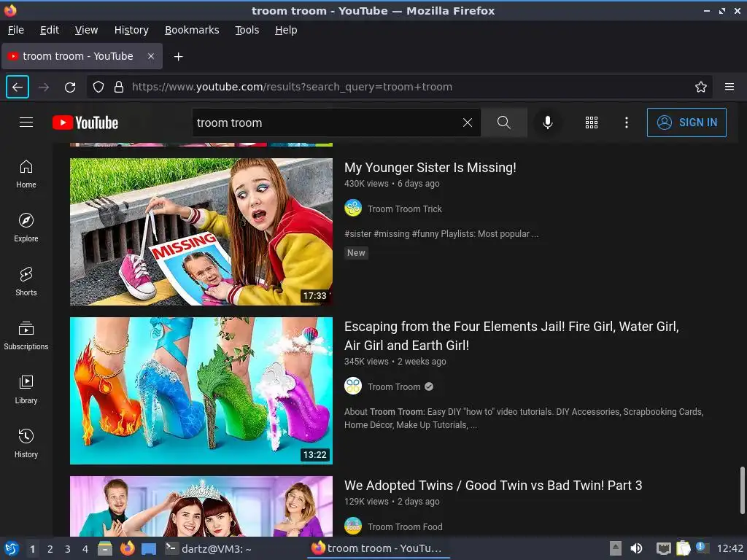Click the 430K views • 6 days ago text
This screenshot has height=560, width=747.
pyautogui.click(x=392, y=183)
